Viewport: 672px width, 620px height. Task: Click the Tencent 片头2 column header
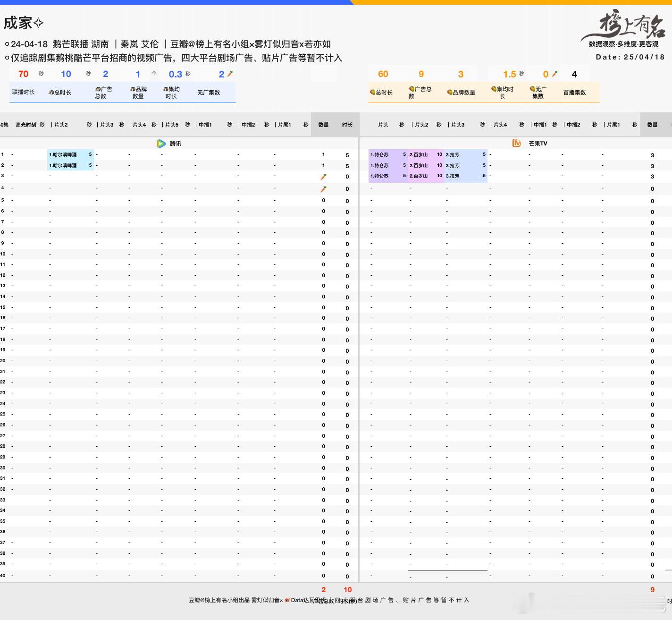click(61, 125)
